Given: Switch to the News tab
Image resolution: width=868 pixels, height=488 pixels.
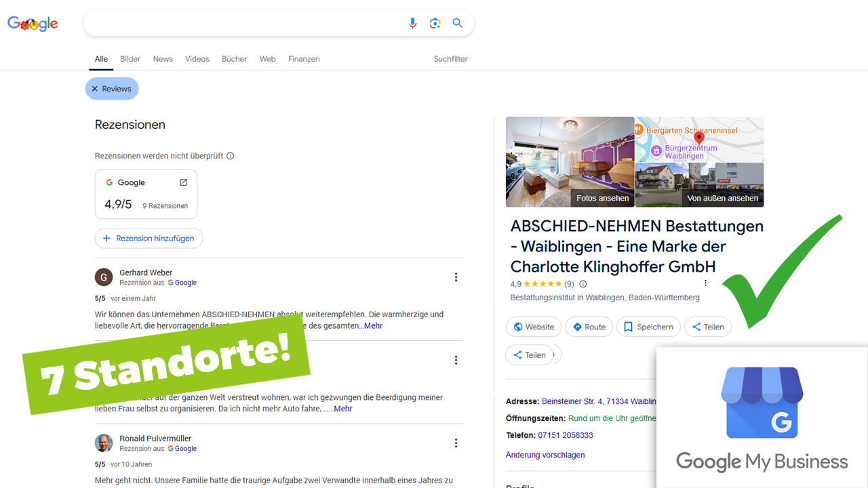Looking at the screenshot, I should pyautogui.click(x=163, y=59).
